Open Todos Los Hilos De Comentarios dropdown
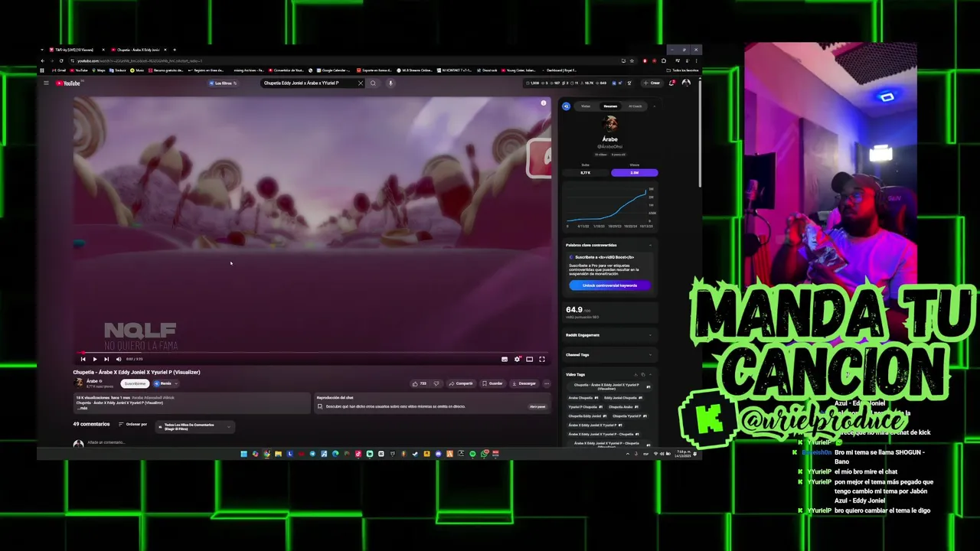Viewport: 980px width, 551px height. point(194,426)
